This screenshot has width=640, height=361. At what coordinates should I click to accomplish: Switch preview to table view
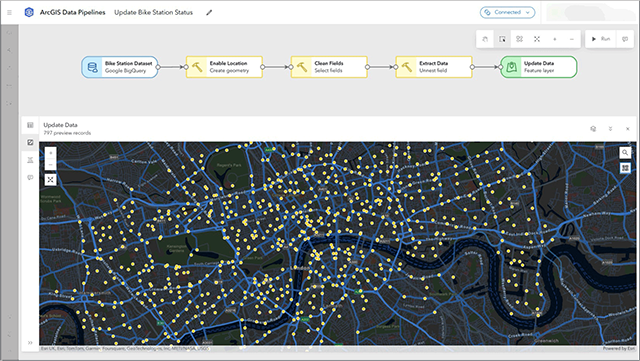[x=30, y=125]
